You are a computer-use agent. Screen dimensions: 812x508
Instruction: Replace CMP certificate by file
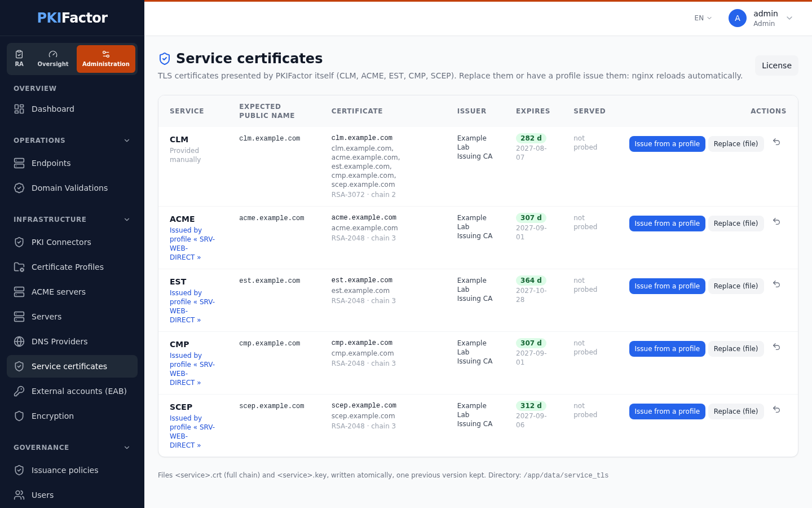click(x=736, y=349)
